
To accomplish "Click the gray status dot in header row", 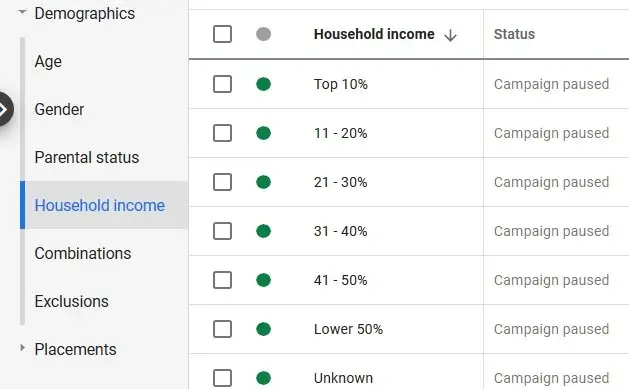I will [x=263, y=34].
